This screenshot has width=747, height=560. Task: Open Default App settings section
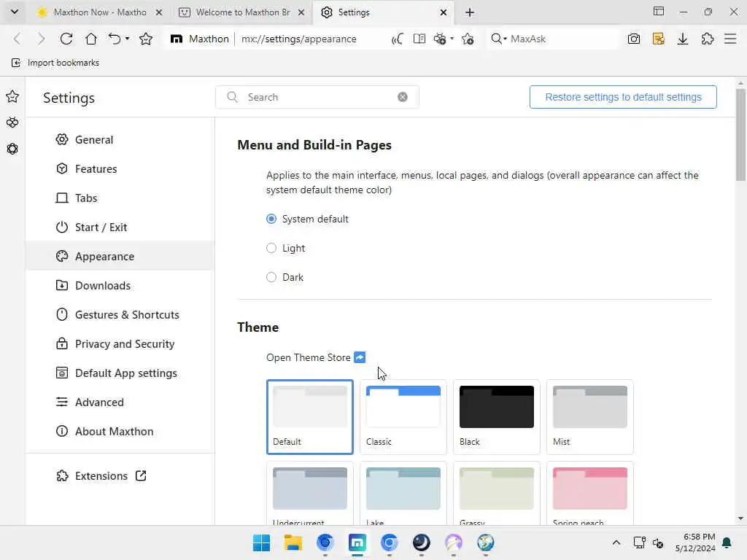(120, 373)
